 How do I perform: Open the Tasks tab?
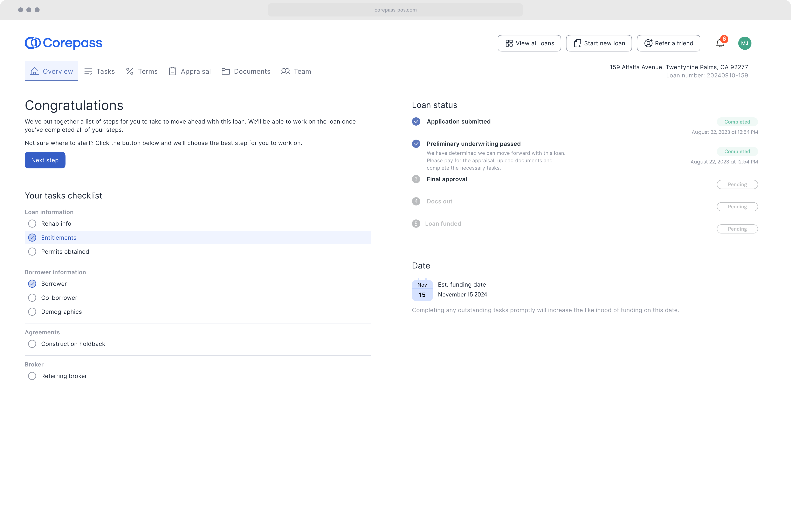(x=99, y=71)
